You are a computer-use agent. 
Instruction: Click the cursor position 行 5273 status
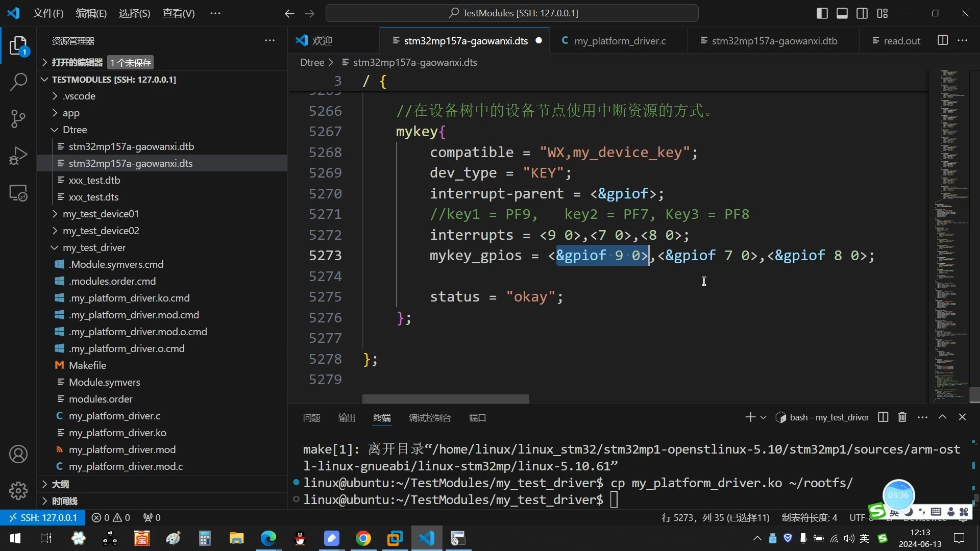716,517
